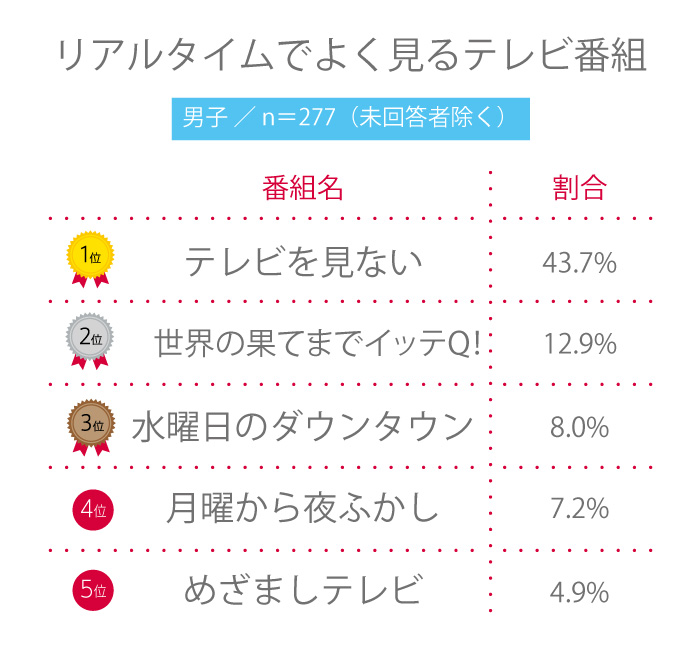Click the title リアルタイムでよく見るテレビ番組
The height and width of the screenshot is (650, 700).
[x=352, y=56]
